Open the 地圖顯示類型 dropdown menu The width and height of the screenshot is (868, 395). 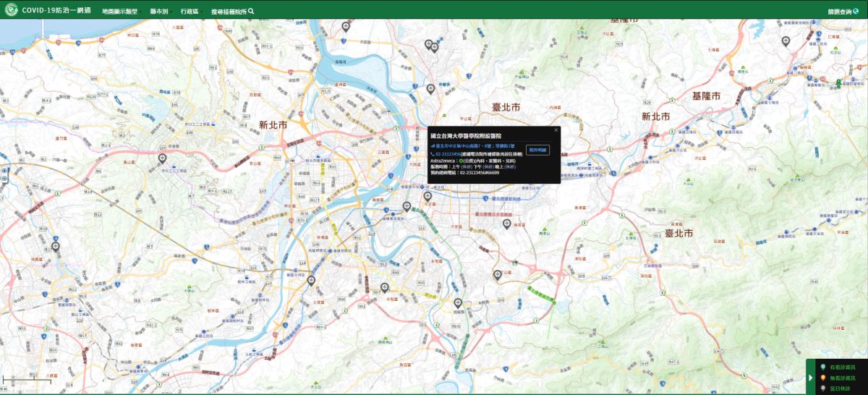[x=119, y=12]
